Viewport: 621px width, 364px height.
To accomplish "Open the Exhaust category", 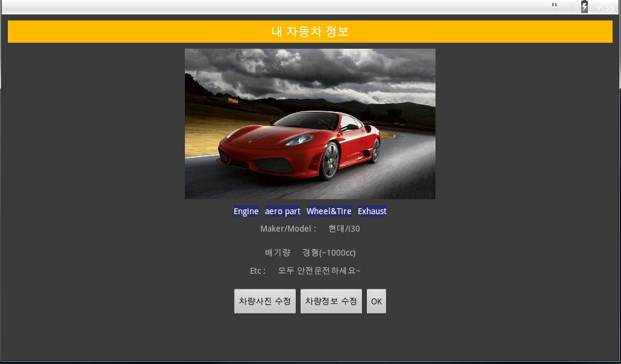I will (x=372, y=211).
